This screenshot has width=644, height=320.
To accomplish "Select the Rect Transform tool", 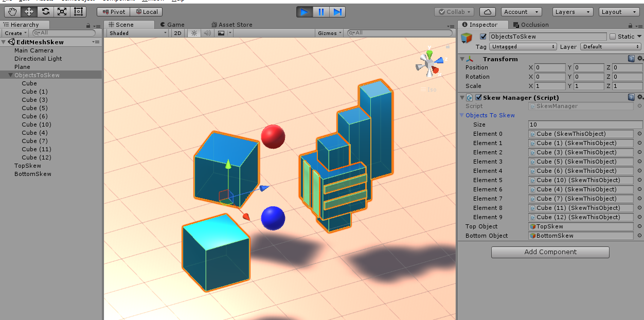I will point(79,11).
